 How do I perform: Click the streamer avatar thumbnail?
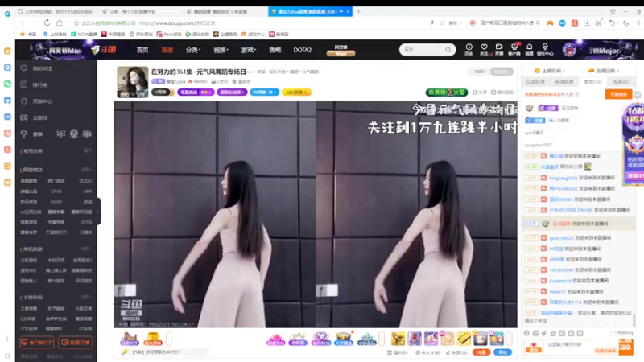click(x=132, y=82)
